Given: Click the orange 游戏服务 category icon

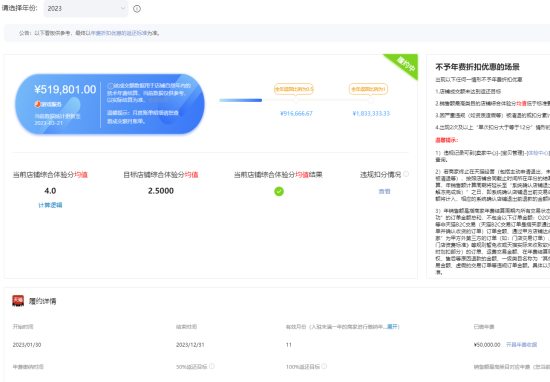Looking at the screenshot, I should click(x=38, y=104).
